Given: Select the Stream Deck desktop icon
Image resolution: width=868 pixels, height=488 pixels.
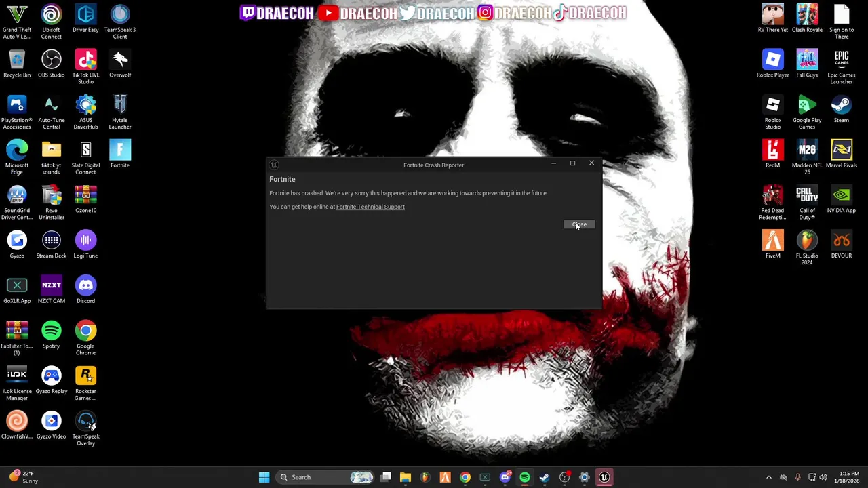Looking at the screenshot, I should coord(52,245).
